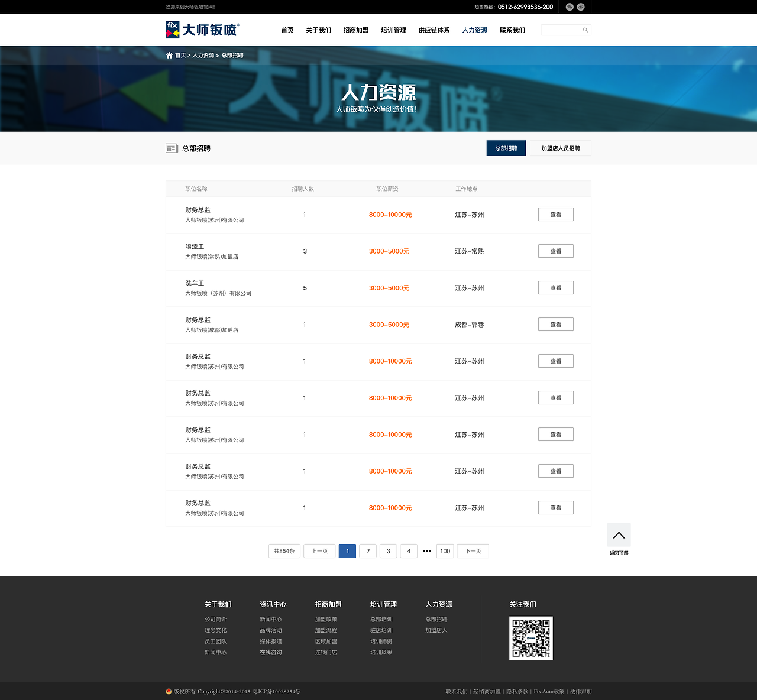
Task: Open 加盟政策 link in footer
Action: pos(326,620)
